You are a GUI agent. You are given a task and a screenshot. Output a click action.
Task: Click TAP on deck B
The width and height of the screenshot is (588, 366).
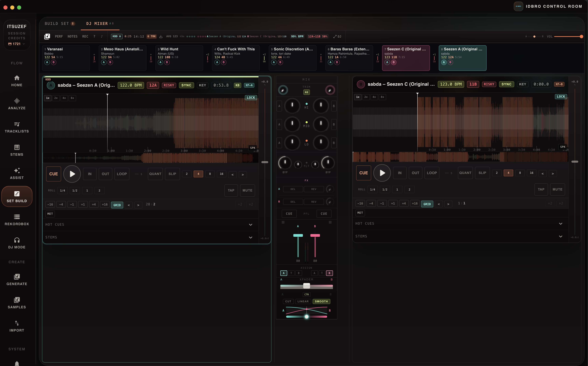(x=541, y=189)
